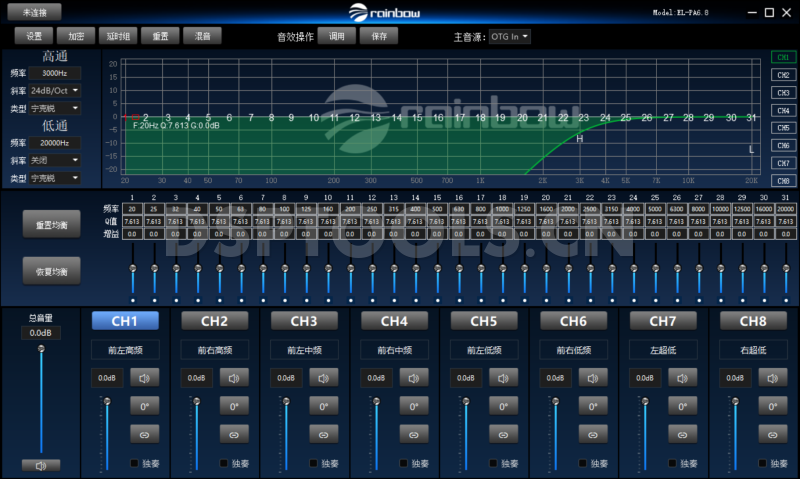The height and width of the screenshot is (479, 800).
Task: Click the high-pass 3000Hz frequency field
Action: [x=54, y=74]
